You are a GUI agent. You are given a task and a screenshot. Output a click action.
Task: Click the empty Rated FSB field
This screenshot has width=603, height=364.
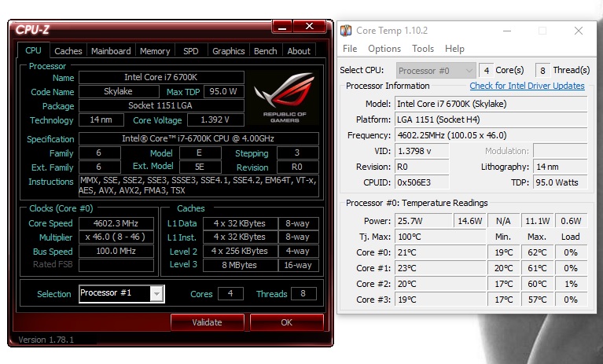click(116, 265)
